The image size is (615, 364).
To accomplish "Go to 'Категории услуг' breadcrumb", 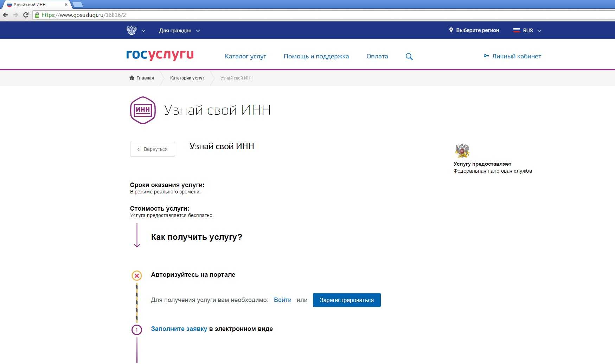I will click(187, 78).
